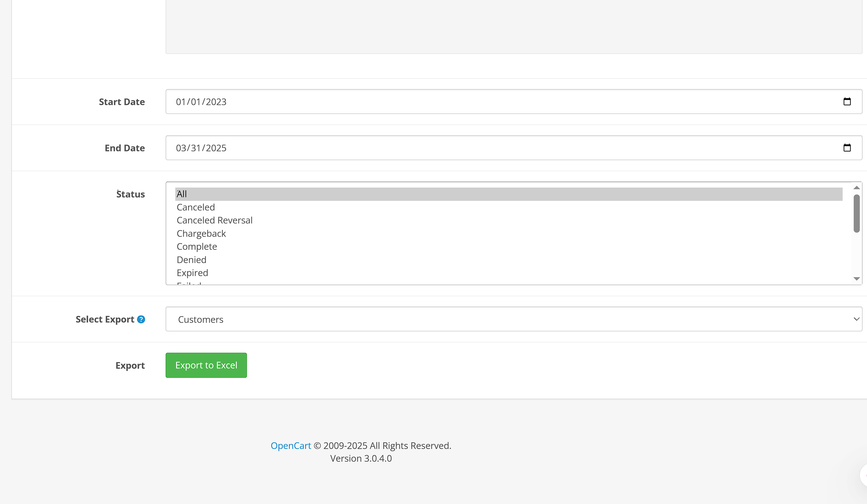Choose Complete status option
Image resolution: width=867 pixels, height=504 pixels.
(196, 246)
